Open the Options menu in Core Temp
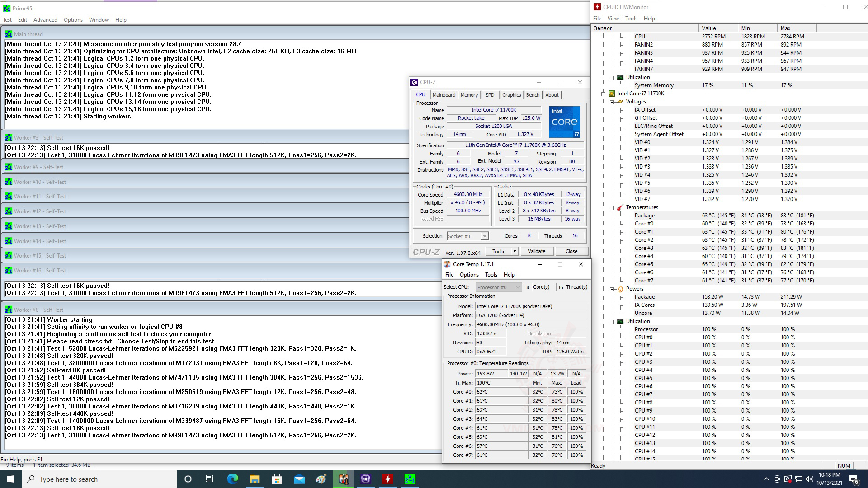This screenshot has height=488, width=868. pyautogui.click(x=469, y=274)
